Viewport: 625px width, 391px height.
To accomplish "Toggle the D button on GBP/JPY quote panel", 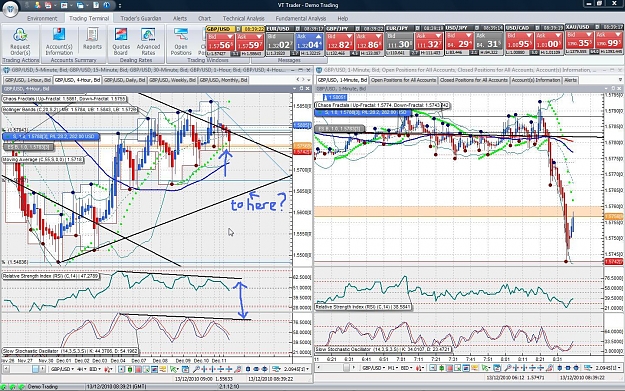I will (358, 29).
